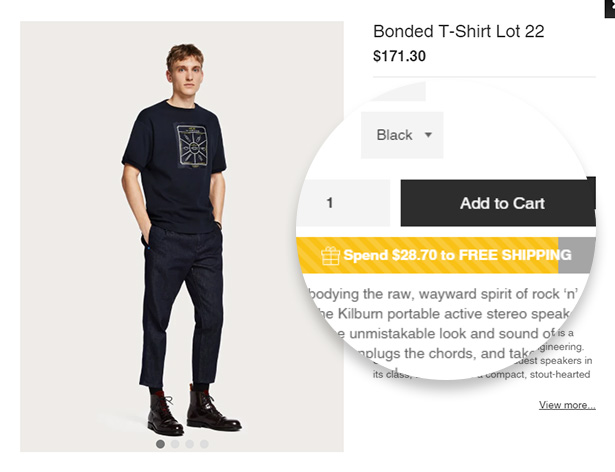The width and height of the screenshot is (615, 472).
Task: Click the Bonded T-Shirt Lot 22 title
Action: click(x=458, y=31)
